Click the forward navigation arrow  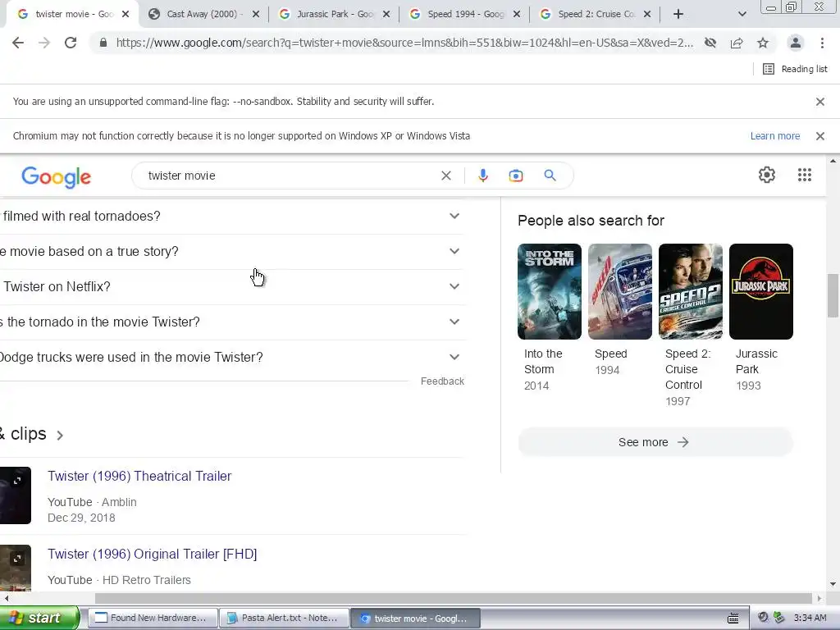(x=44, y=43)
